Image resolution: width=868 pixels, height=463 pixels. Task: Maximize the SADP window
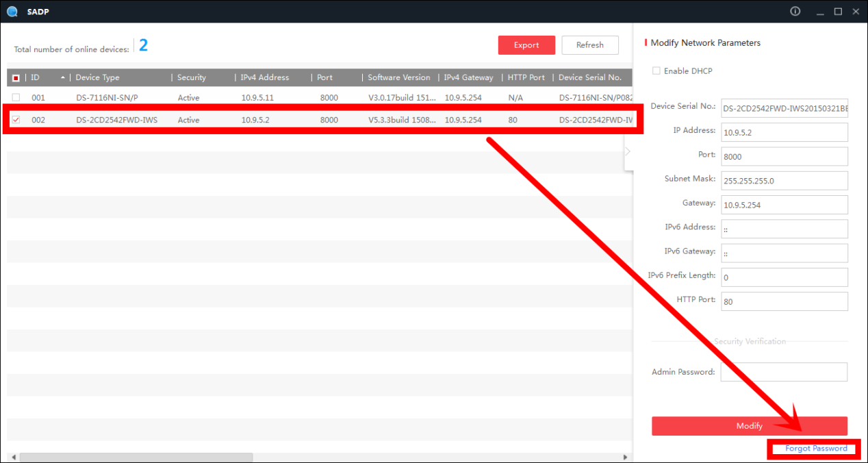coord(838,12)
